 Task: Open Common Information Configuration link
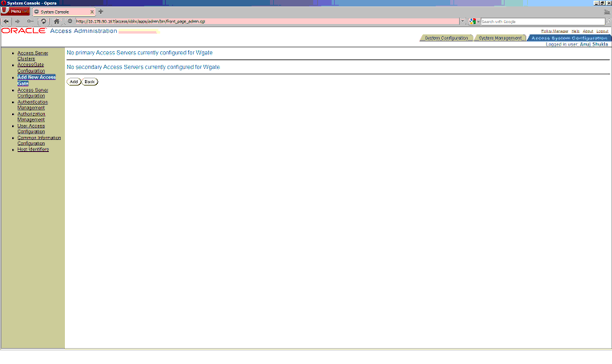pos(39,141)
